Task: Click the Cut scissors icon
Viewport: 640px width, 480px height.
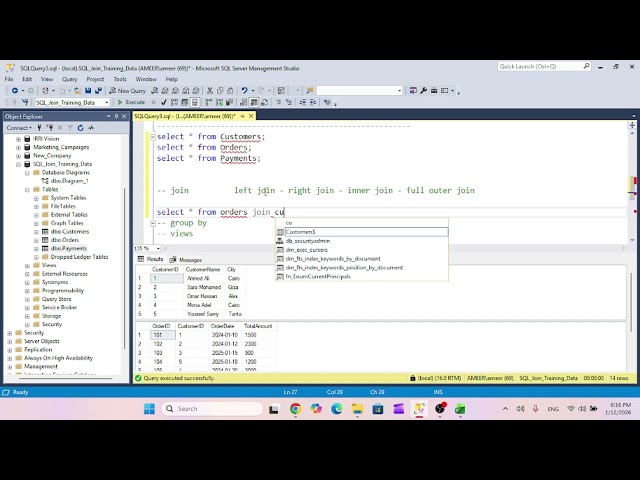Action: 210,91
